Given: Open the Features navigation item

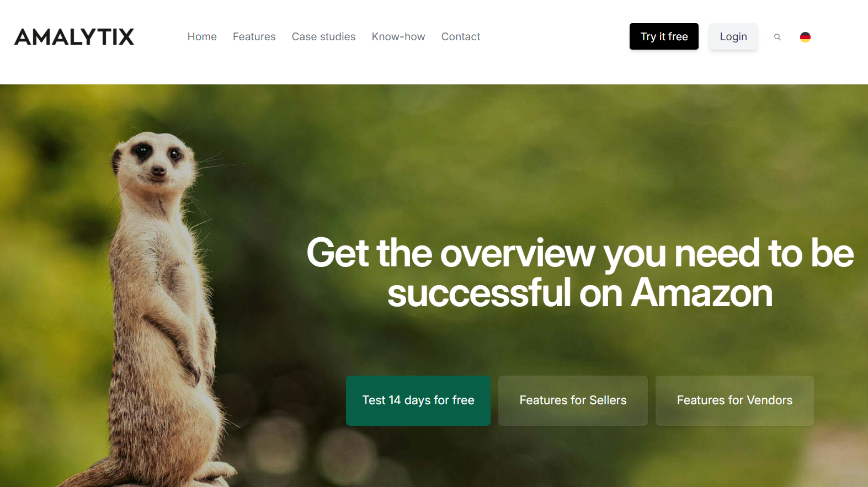Looking at the screenshot, I should 254,36.
